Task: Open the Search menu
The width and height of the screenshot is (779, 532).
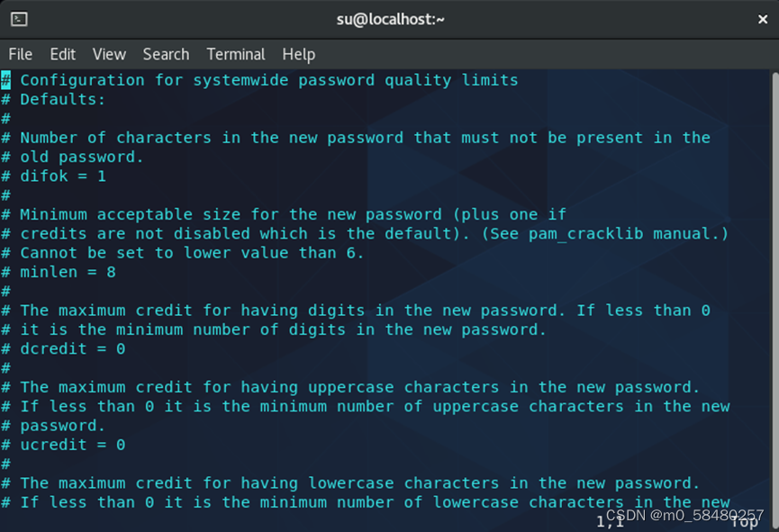Action: [x=166, y=54]
